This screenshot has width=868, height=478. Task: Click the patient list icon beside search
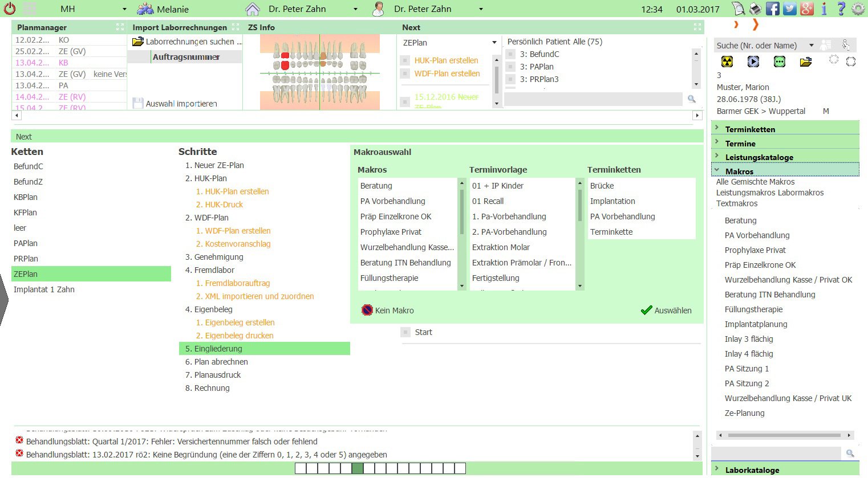[x=825, y=45]
